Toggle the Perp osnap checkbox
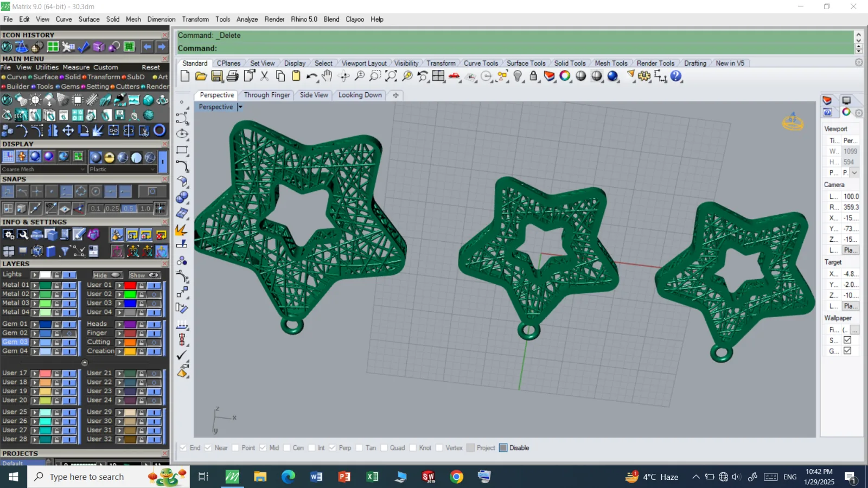868x488 pixels. pos(333,448)
